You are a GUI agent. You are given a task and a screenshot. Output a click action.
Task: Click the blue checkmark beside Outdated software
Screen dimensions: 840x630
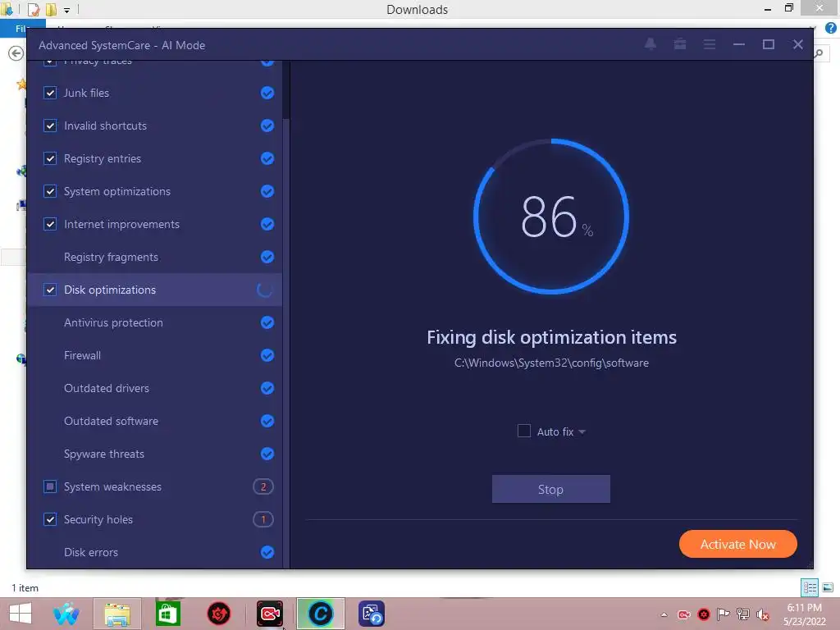coord(267,421)
